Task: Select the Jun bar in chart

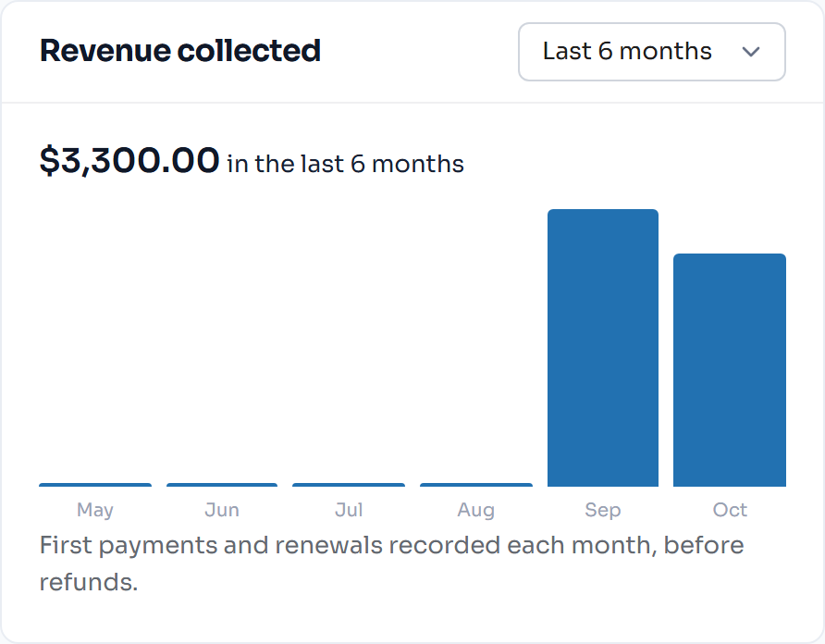Action: [222, 485]
